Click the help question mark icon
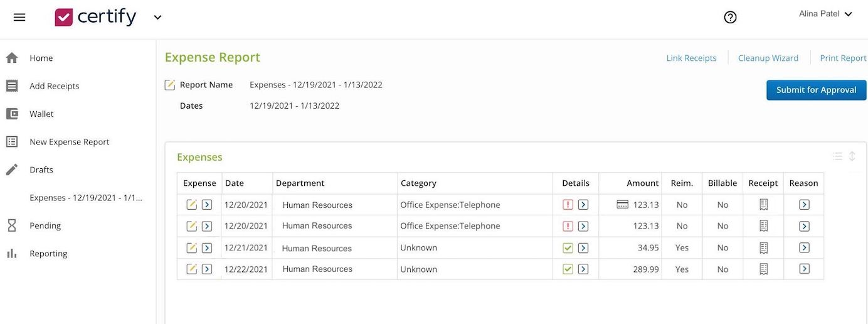 [x=730, y=18]
